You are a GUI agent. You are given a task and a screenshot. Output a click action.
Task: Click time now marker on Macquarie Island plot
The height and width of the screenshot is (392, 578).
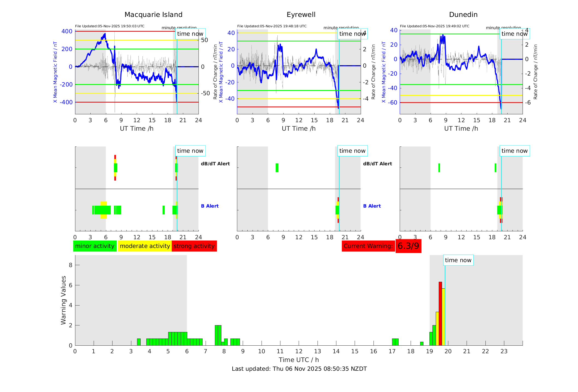click(x=190, y=34)
